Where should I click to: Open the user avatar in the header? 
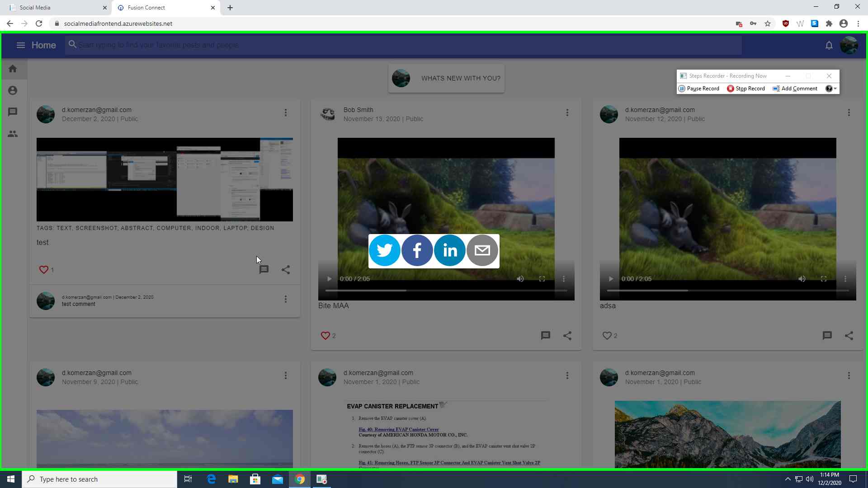(x=849, y=45)
